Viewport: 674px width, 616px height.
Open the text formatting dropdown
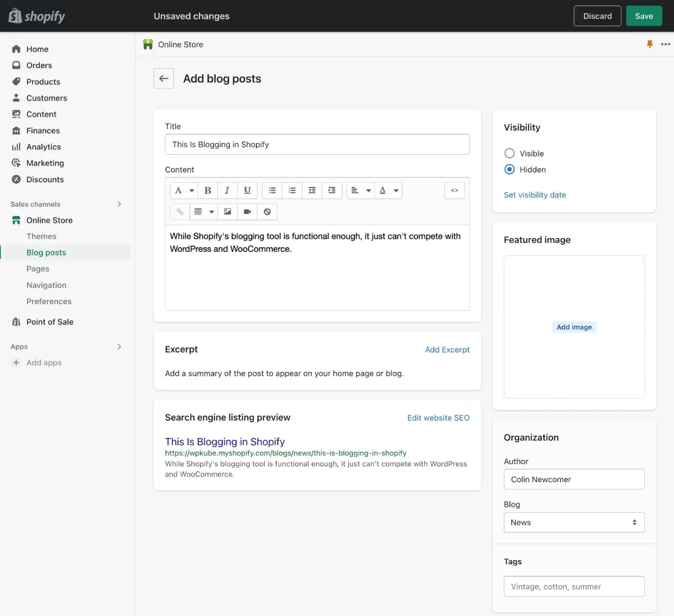pos(184,190)
